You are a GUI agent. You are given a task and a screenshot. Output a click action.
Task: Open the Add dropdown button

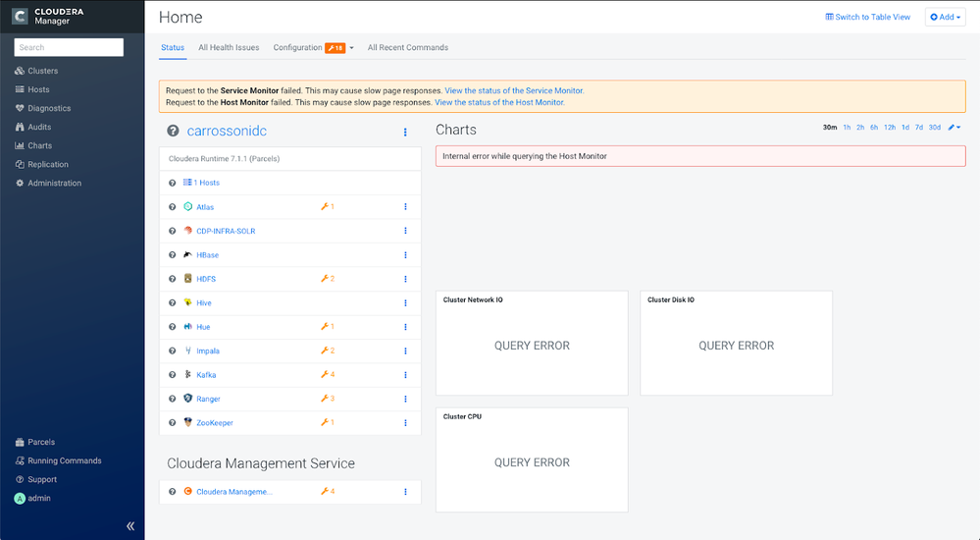[x=945, y=17]
